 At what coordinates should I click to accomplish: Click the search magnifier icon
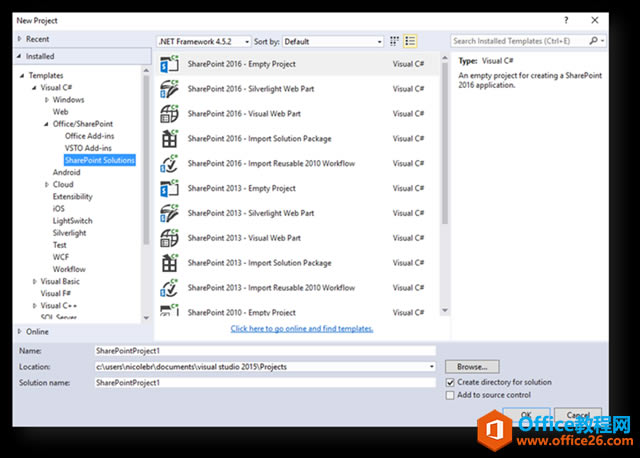[593, 41]
